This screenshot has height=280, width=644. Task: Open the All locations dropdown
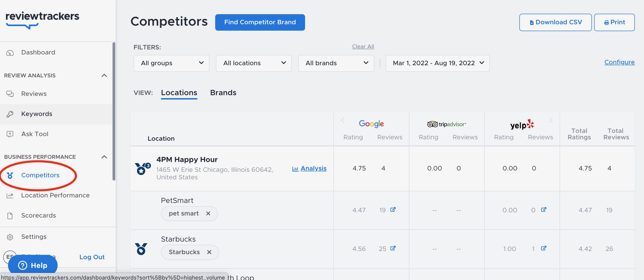pos(254,63)
